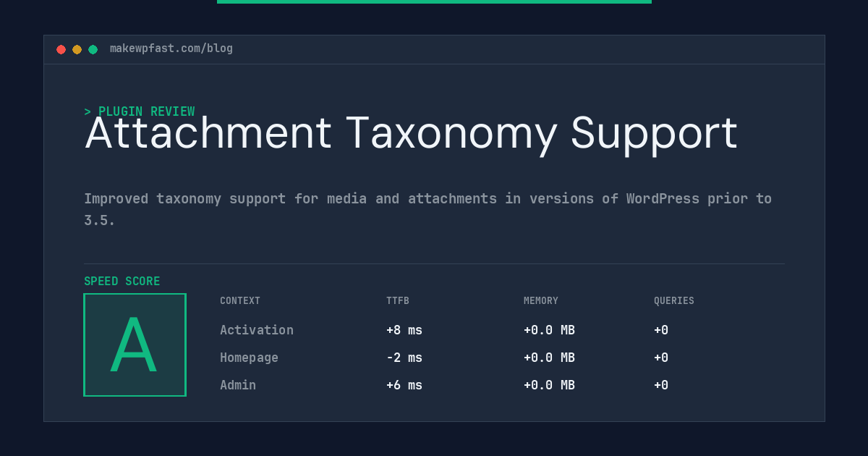868x456 pixels.
Task: Click the -2 ms TTFB value
Action: [x=404, y=358]
